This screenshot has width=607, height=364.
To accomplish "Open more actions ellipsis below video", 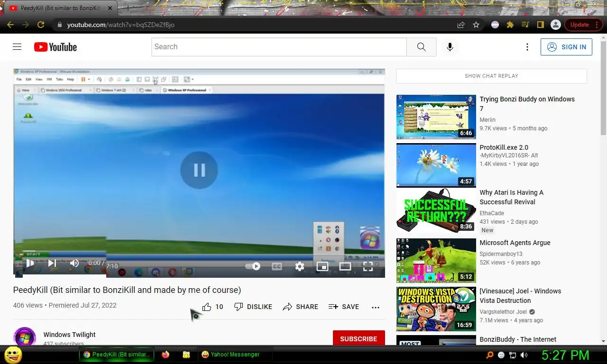I will point(376,307).
